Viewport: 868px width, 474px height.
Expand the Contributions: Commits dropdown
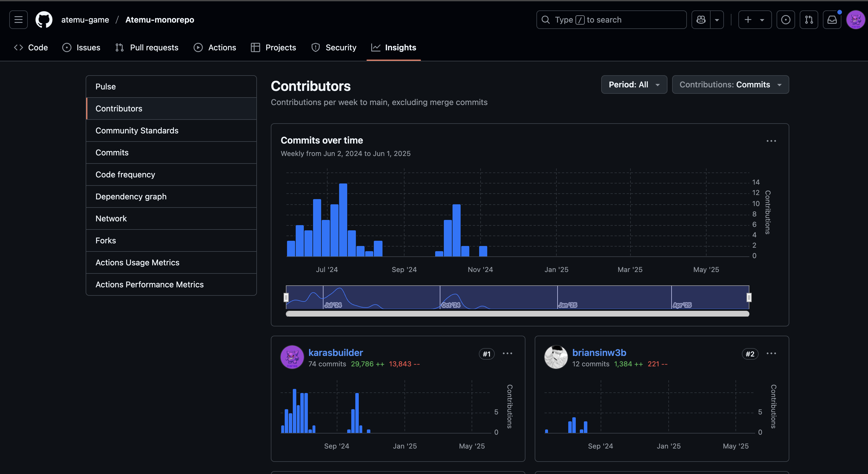730,84
